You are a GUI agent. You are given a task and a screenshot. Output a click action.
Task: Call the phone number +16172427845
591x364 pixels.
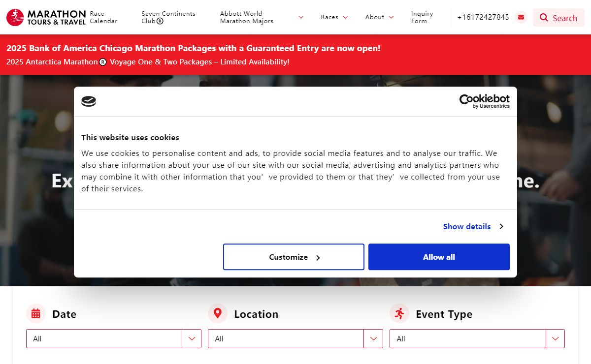pyautogui.click(x=483, y=17)
